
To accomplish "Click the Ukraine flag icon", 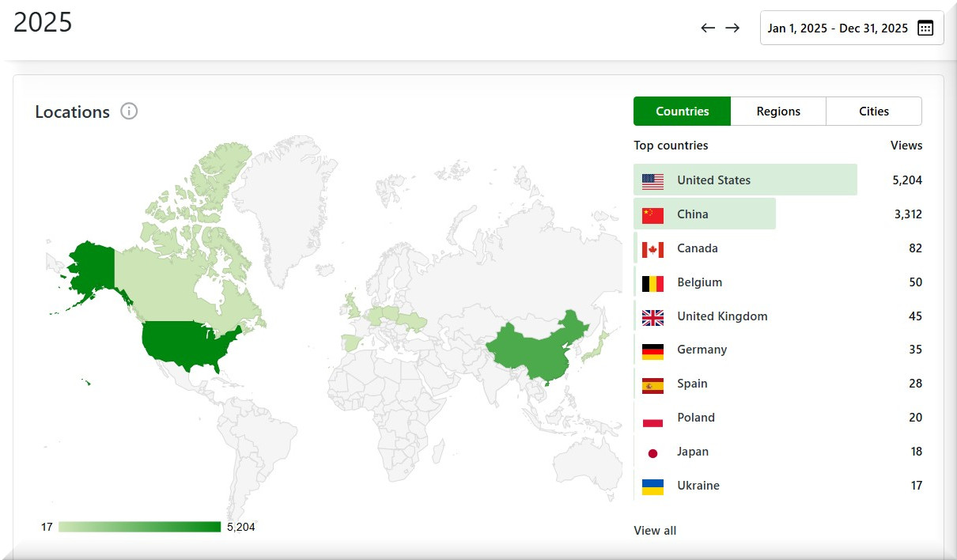I will (x=652, y=486).
